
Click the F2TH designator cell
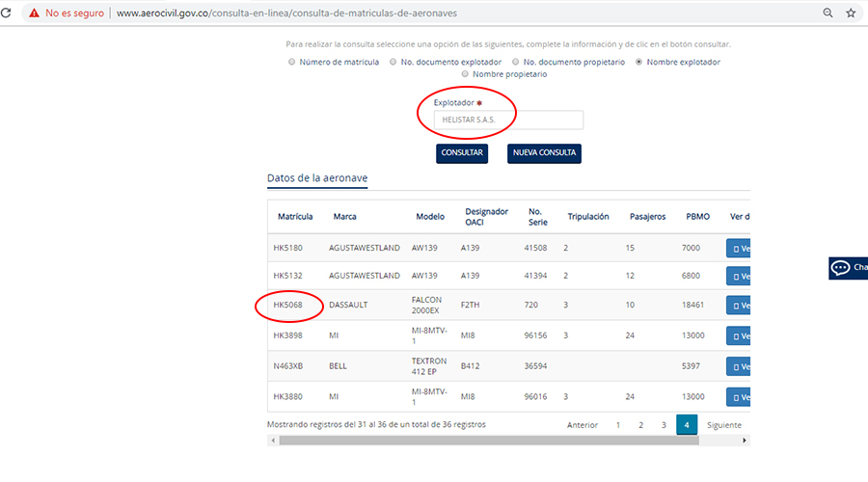click(x=470, y=305)
